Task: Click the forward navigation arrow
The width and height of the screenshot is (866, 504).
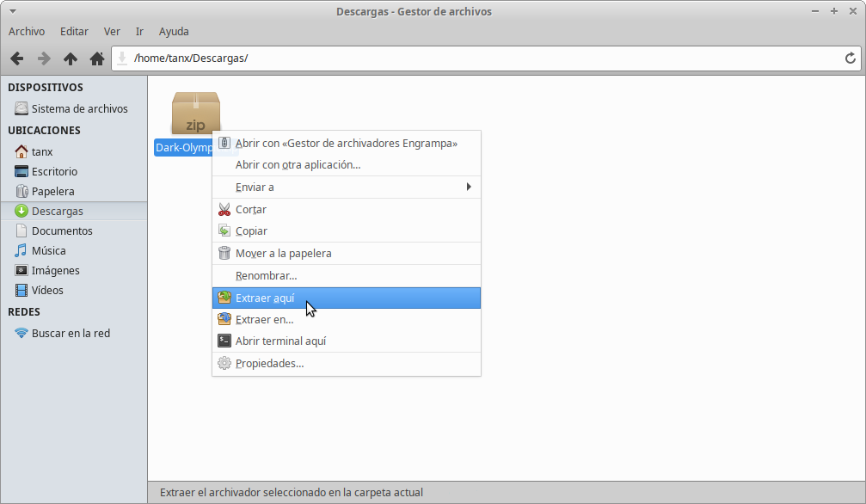Action: click(x=43, y=58)
